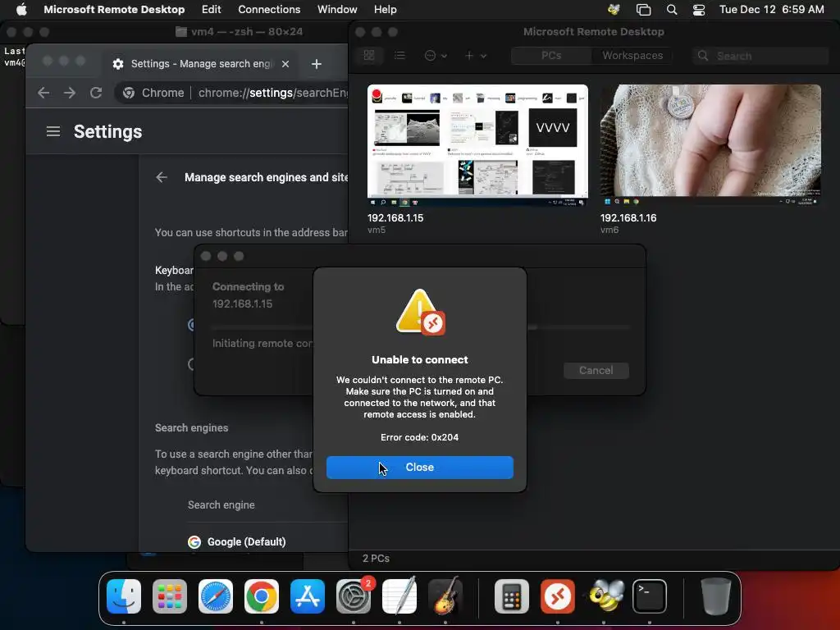Open the Settings hamburger menu in Chrome
840x630 pixels.
pos(53,131)
